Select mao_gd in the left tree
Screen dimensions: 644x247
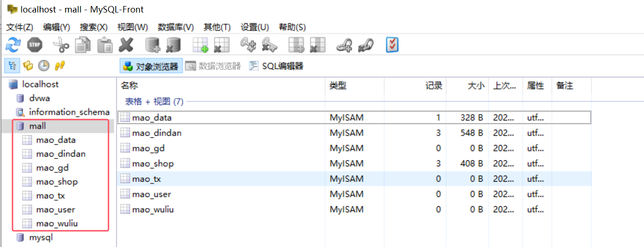52,168
